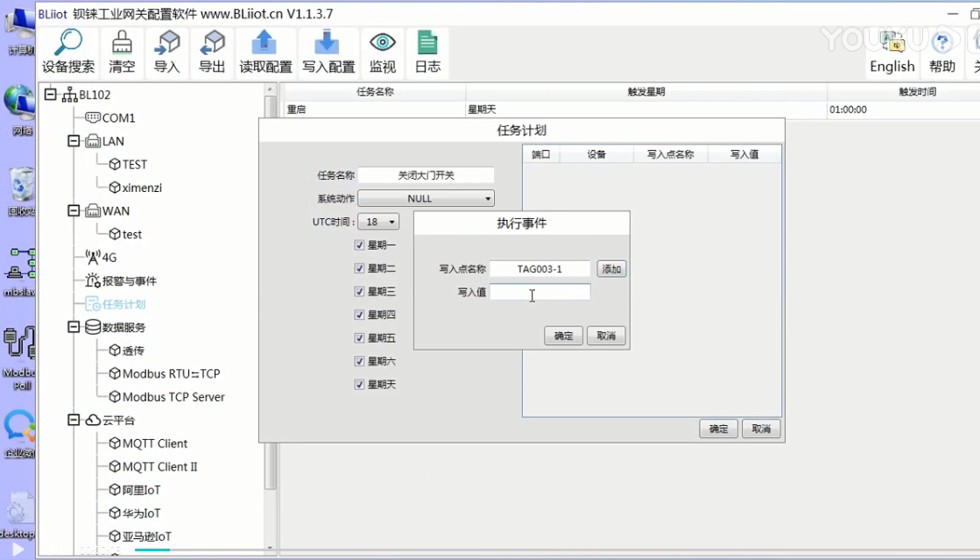Screen dimensions: 980x560
Task: Click the 添加 button beside TAG003-1
Action: click(611, 269)
